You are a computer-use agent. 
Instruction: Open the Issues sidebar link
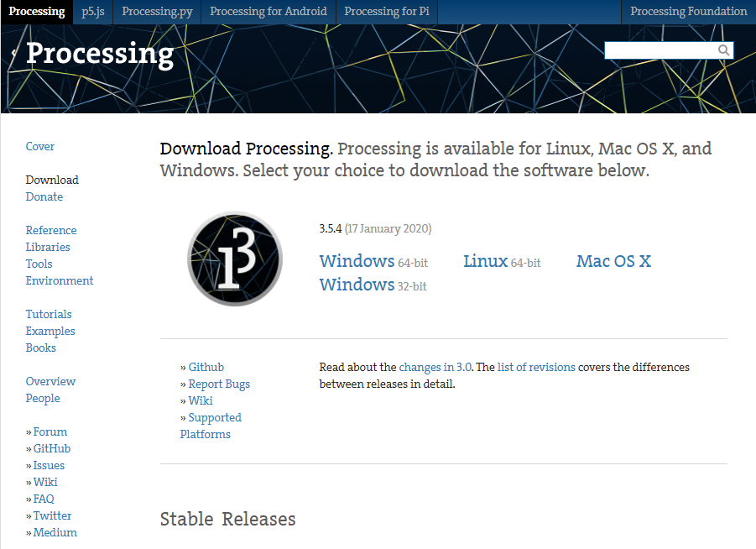pos(49,466)
